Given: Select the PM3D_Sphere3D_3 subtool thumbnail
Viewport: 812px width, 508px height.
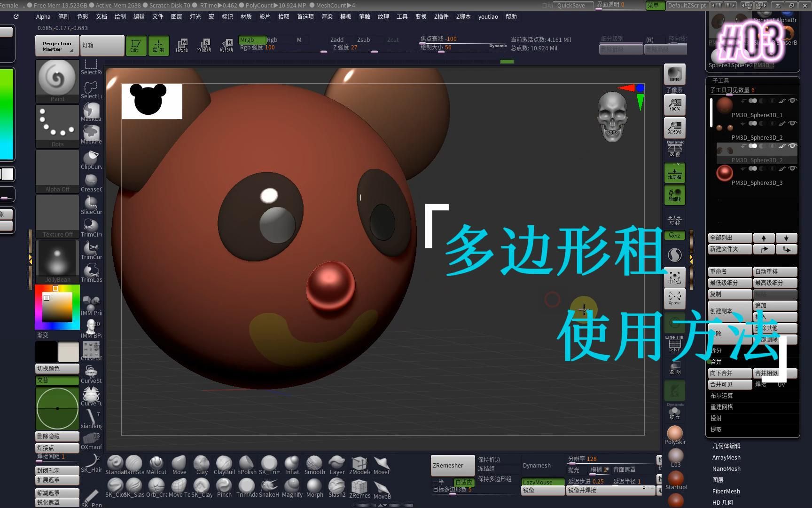Looking at the screenshot, I should point(724,173).
